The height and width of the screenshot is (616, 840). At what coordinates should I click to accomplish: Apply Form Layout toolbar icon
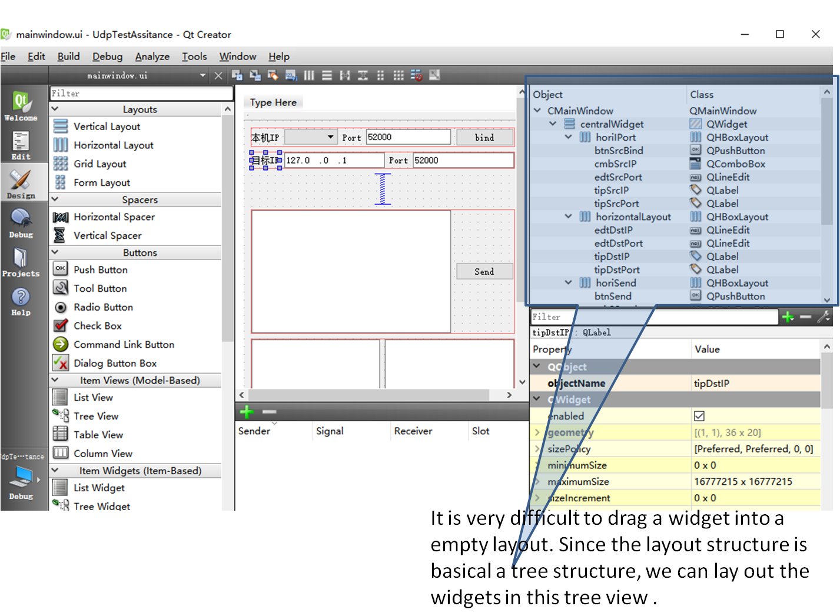coord(380,75)
